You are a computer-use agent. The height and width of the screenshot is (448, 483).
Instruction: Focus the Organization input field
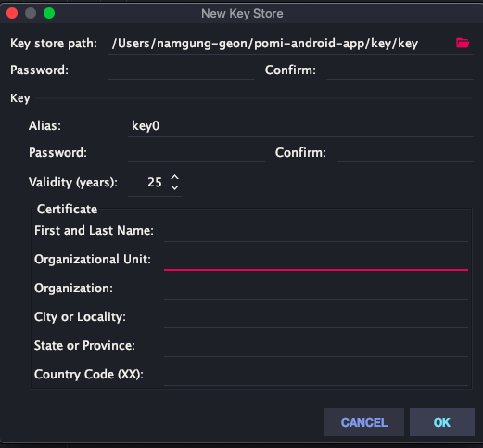(x=316, y=288)
